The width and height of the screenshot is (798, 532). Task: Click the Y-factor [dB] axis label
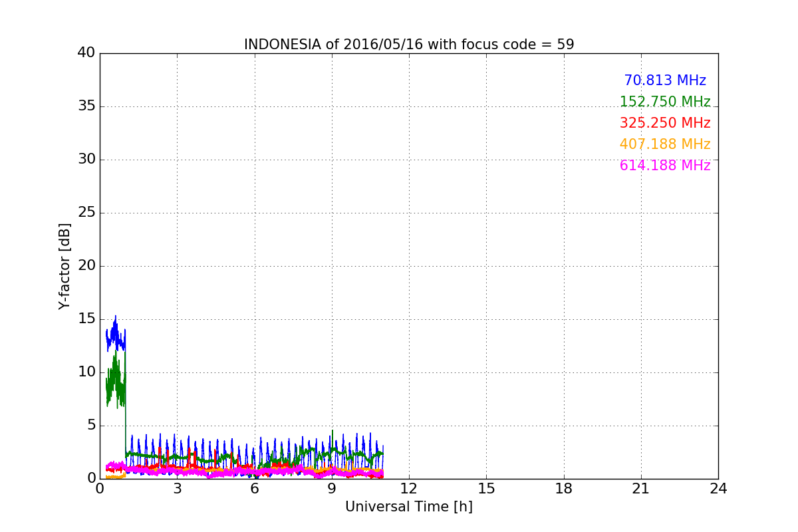(x=65, y=266)
